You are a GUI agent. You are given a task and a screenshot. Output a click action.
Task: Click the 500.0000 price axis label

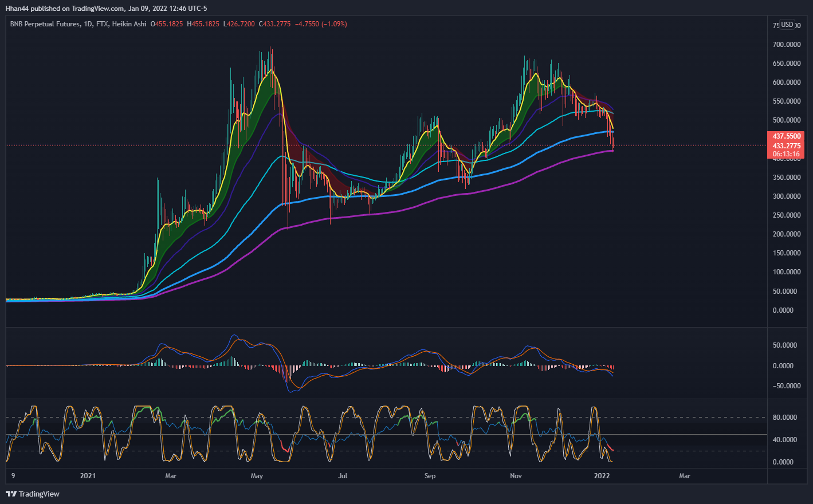pyautogui.click(x=787, y=120)
